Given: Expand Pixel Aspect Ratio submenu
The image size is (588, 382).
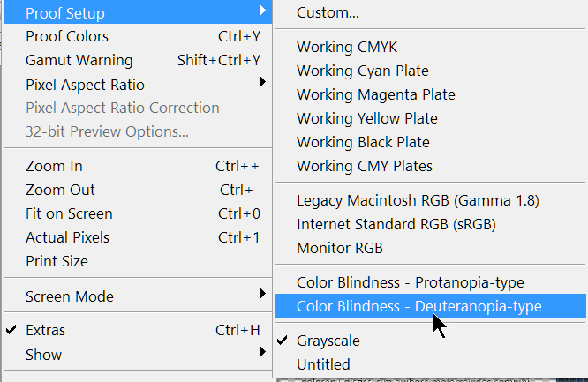Looking at the screenshot, I should [x=85, y=85].
